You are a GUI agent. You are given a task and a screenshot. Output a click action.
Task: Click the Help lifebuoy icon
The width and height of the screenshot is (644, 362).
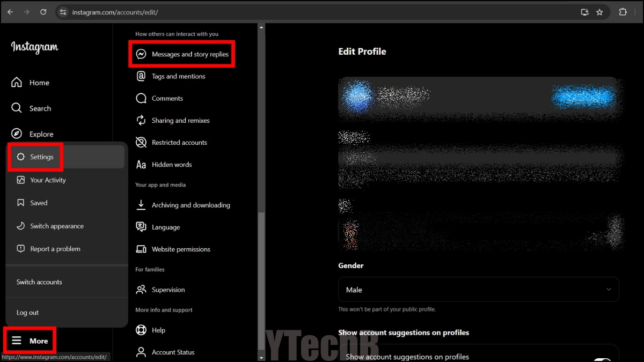click(141, 330)
